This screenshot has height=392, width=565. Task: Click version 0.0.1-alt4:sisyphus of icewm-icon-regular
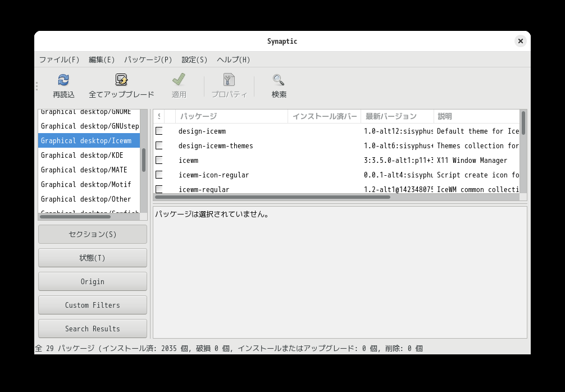pos(398,175)
